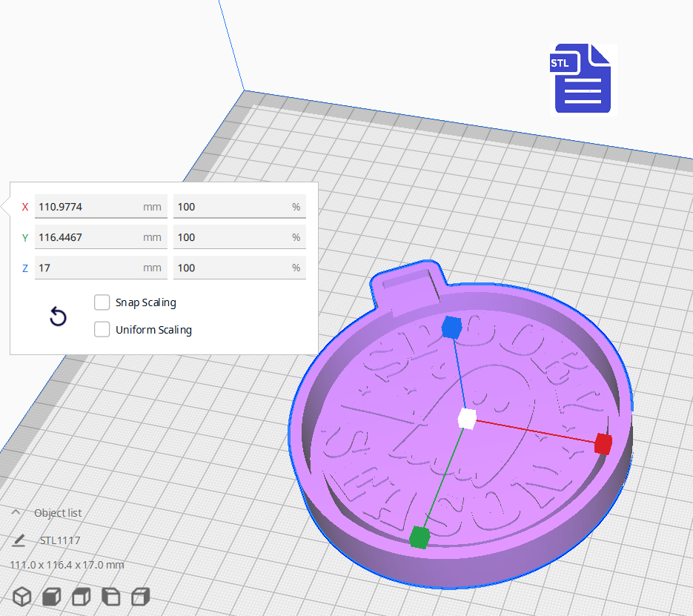Screen dimensions: 693x616
Task: Click the X percentage scale field
Action: coord(230,207)
